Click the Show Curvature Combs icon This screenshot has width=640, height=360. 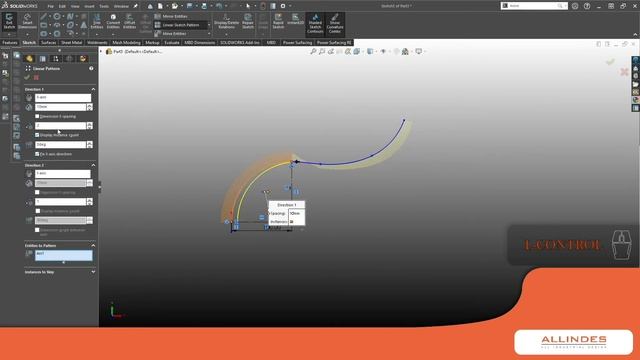[335, 23]
